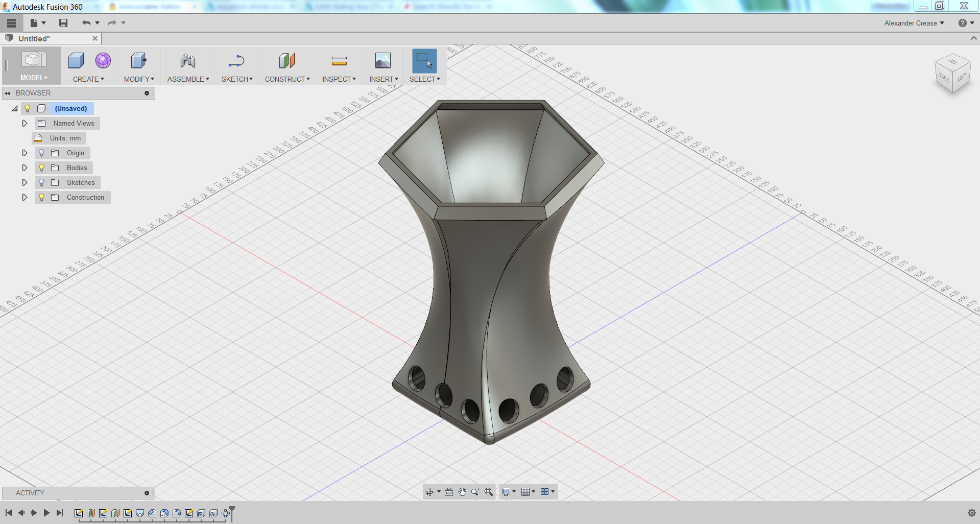The width and height of the screenshot is (980, 524).
Task: Hide the Sketches folder with its bulb
Action: click(x=41, y=182)
